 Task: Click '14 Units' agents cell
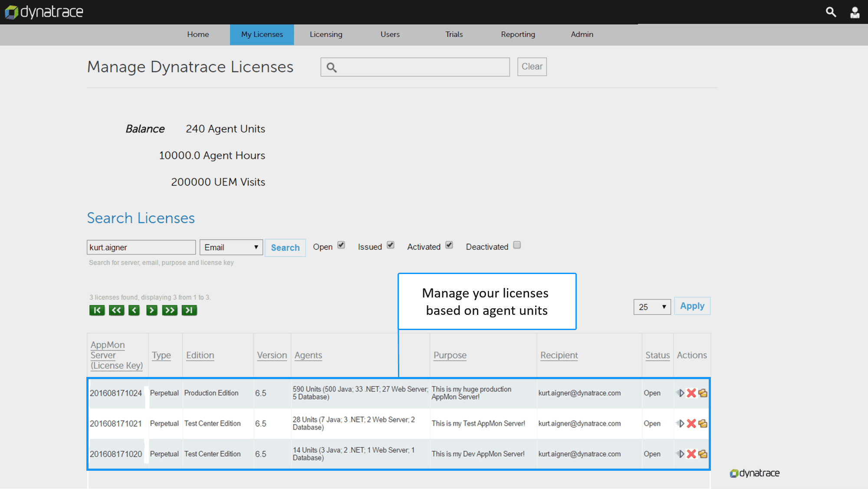pyautogui.click(x=354, y=454)
